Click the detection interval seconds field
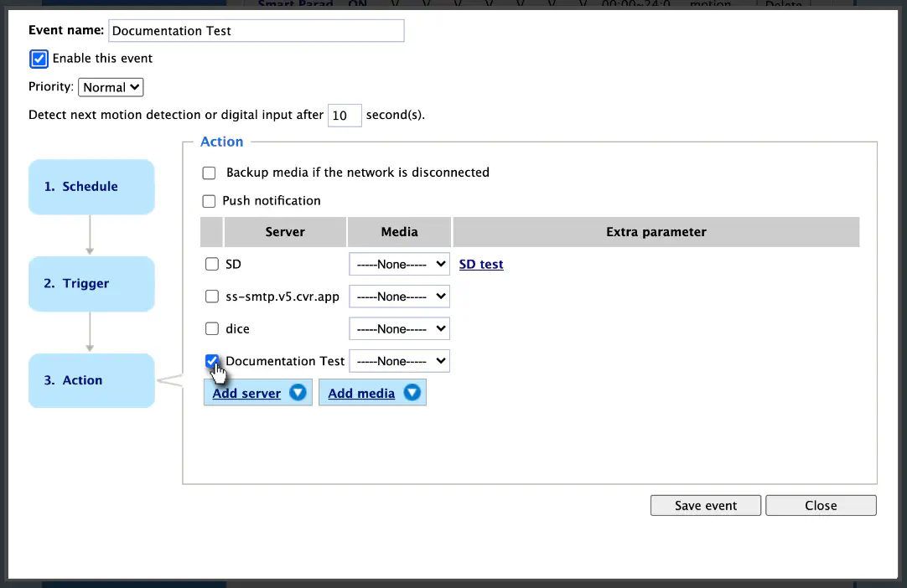The width and height of the screenshot is (907, 588). coord(345,115)
